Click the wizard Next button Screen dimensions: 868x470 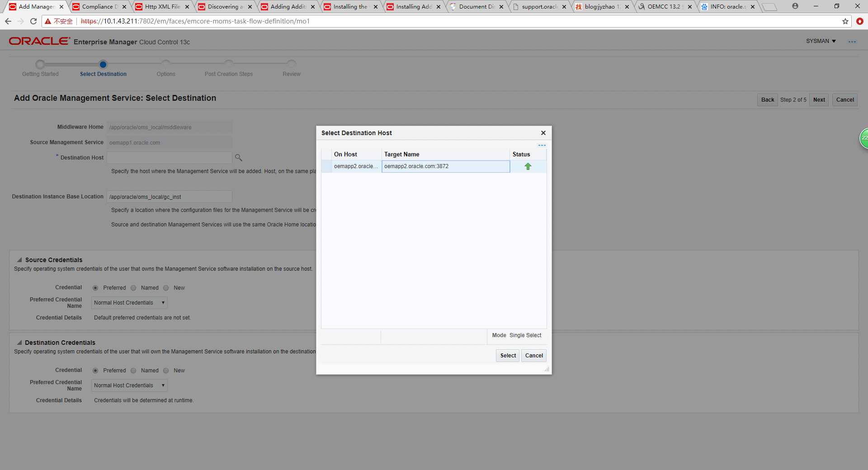pos(819,100)
